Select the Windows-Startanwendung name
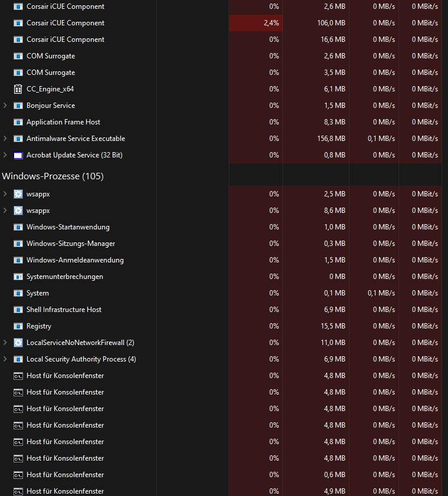Image resolution: width=448 pixels, height=496 pixels. tap(68, 227)
